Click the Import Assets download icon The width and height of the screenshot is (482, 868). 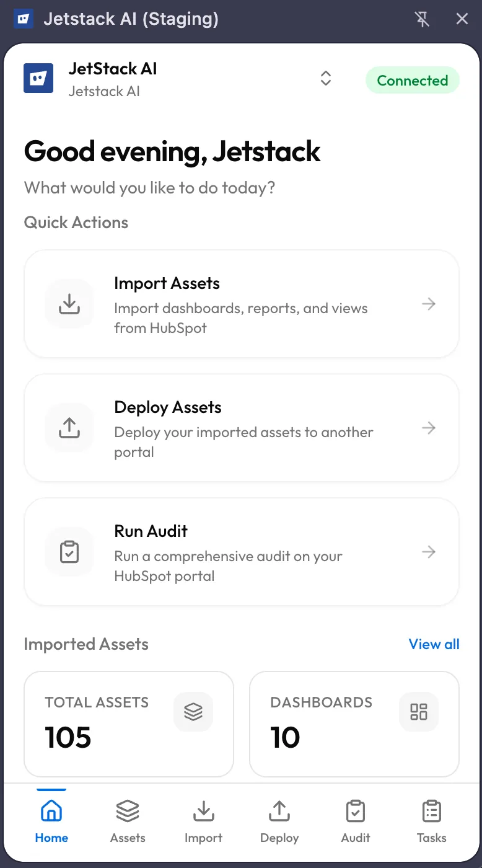pyautogui.click(x=69, y=304)
